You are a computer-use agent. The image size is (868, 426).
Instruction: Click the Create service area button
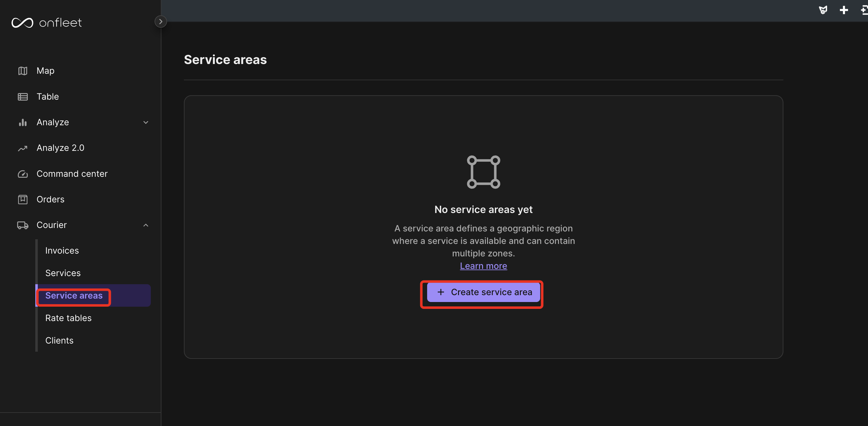point(483,292)
